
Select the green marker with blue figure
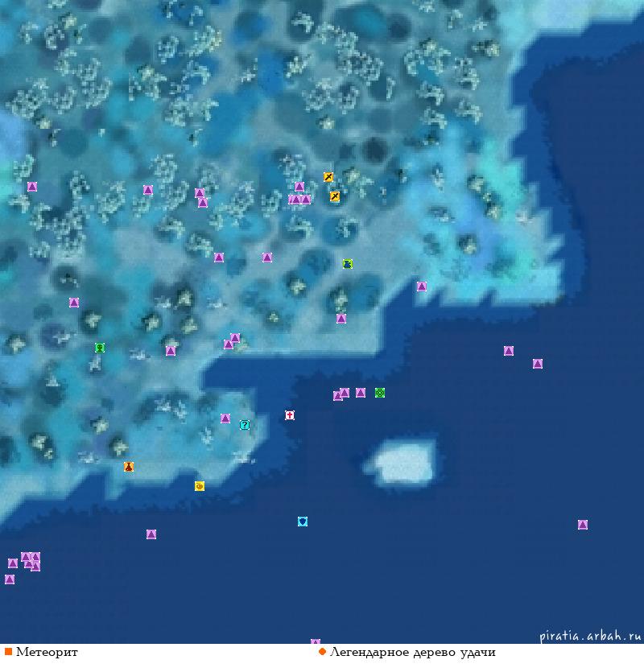tap(348, 264)
